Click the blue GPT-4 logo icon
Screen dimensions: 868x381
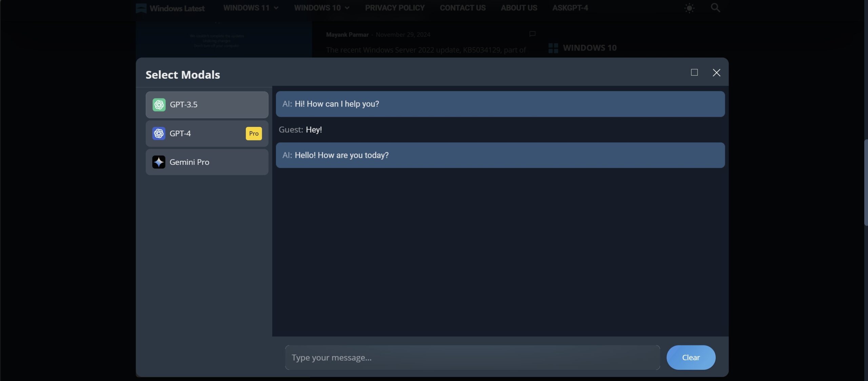pos(159,133)
